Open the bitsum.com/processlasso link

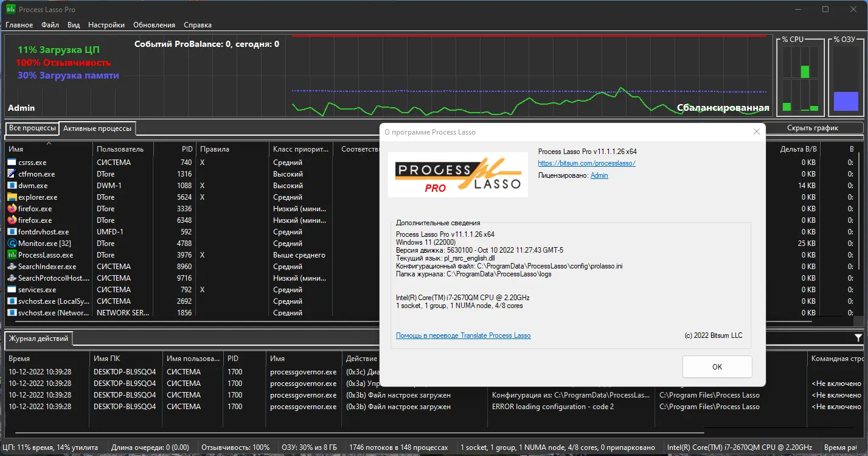(x=587, y=163)
